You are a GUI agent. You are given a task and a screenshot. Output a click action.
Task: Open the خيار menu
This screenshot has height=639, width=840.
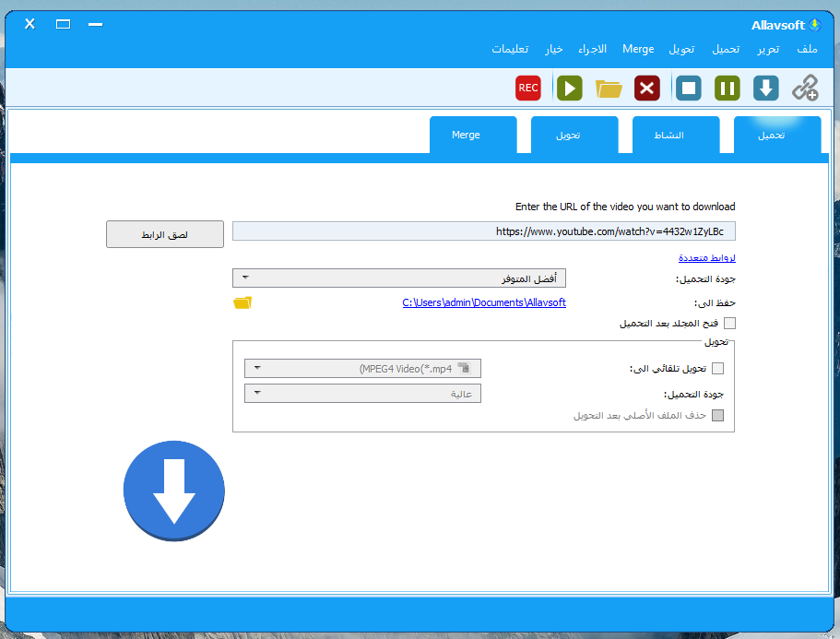pos(554,49)
